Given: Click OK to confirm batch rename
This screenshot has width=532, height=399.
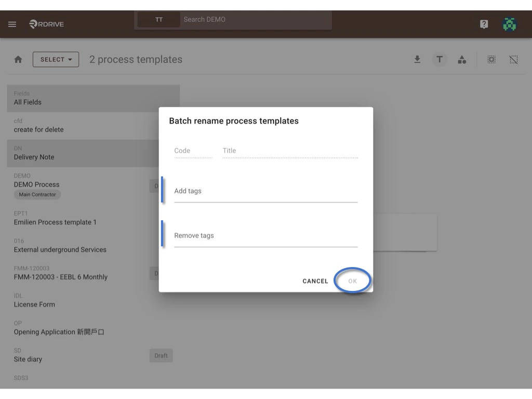Looking at the screenshot, I should 352,281.
